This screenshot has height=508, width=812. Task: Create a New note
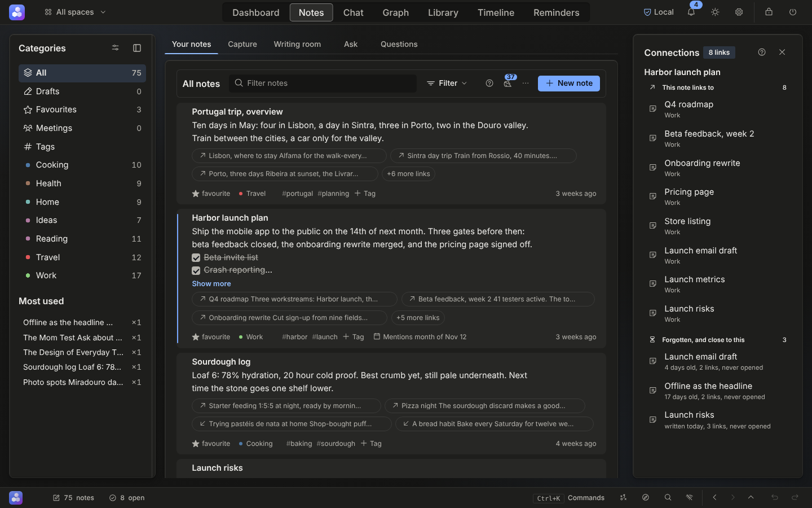coord(569,83)
